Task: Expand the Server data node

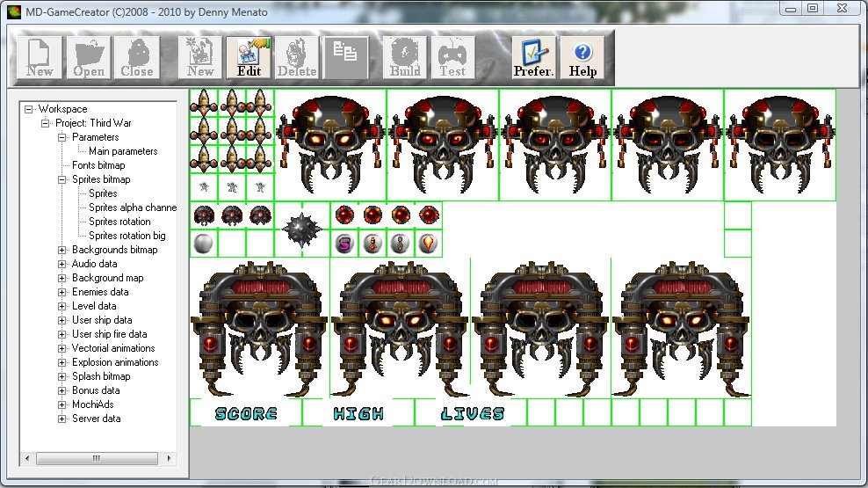Action: pyautogui.click(x=62, y=419)
